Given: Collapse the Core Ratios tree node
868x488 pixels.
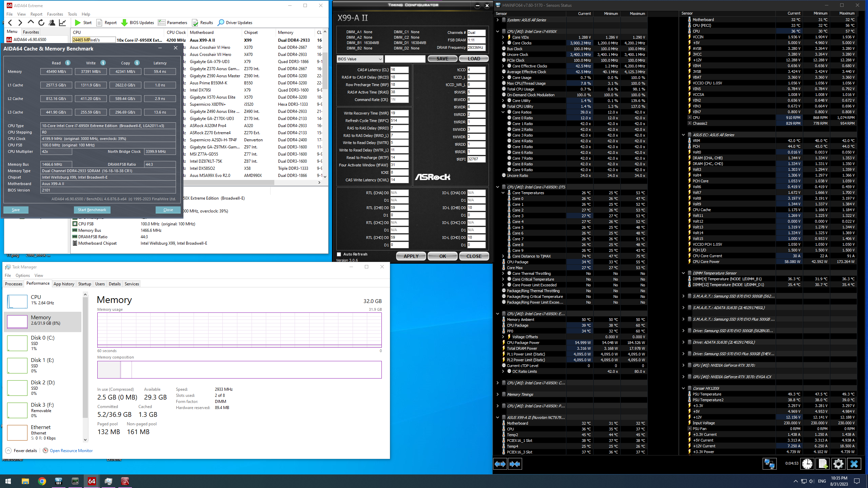Looking at the screenshot, I should (503, 112).
